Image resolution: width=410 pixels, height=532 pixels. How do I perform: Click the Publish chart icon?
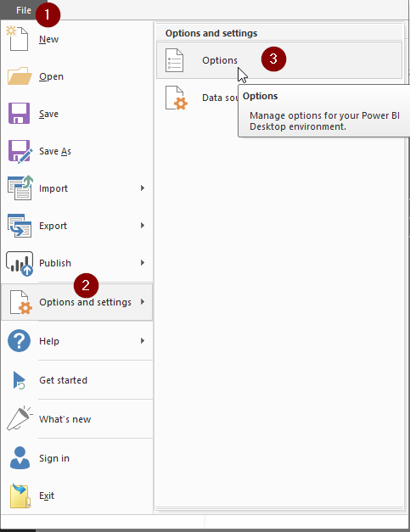tap(20, 263)
